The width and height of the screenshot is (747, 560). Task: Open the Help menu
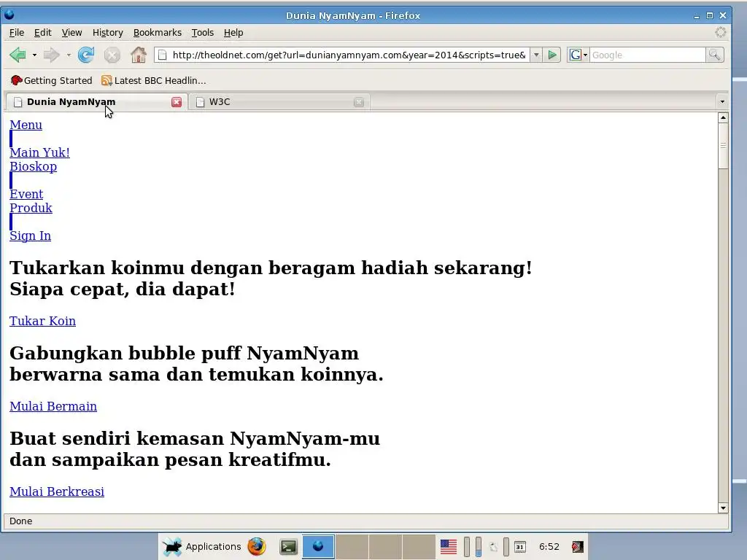233,32
